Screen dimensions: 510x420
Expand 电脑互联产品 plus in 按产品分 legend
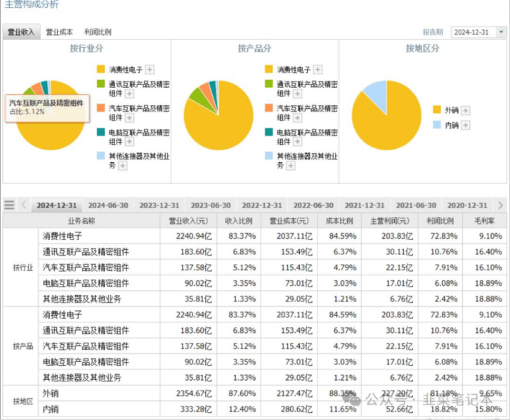[298, 141]
